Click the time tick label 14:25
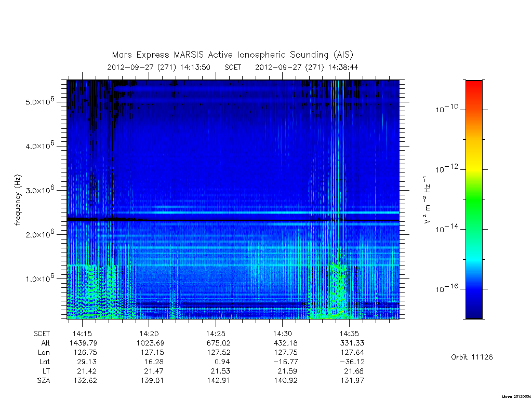 [x=216, y=334]
